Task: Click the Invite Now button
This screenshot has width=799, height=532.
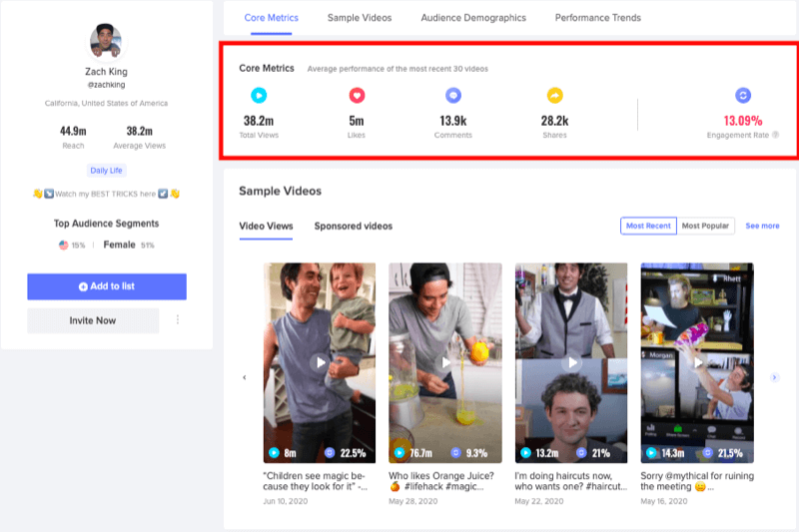Action: pyautogui.click(x=93, y=320)
